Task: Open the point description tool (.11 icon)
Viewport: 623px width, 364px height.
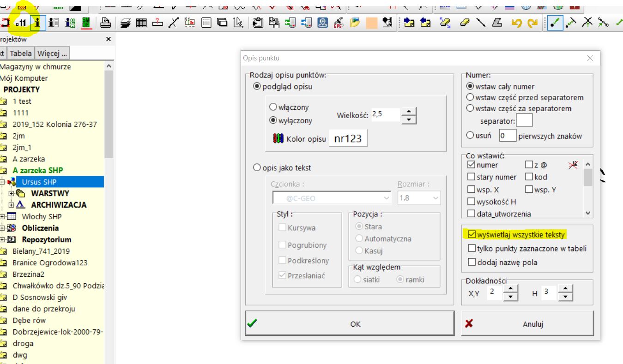Action: (21, 23)
